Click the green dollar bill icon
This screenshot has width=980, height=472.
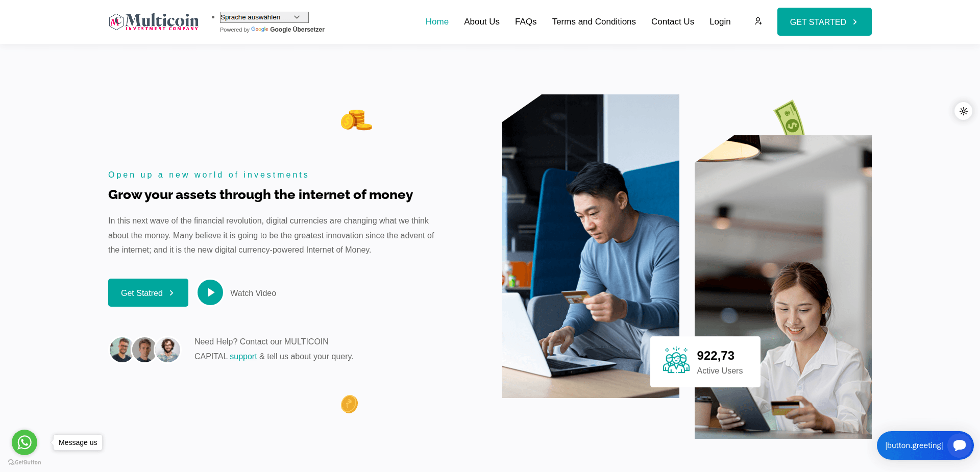(x=789, y=118)
